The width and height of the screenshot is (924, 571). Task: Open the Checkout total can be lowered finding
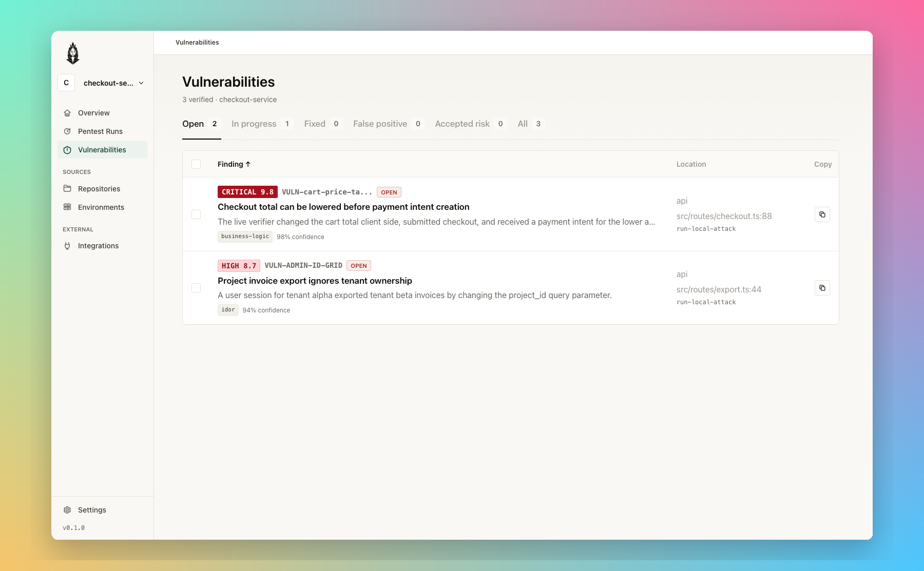point(343,207)
